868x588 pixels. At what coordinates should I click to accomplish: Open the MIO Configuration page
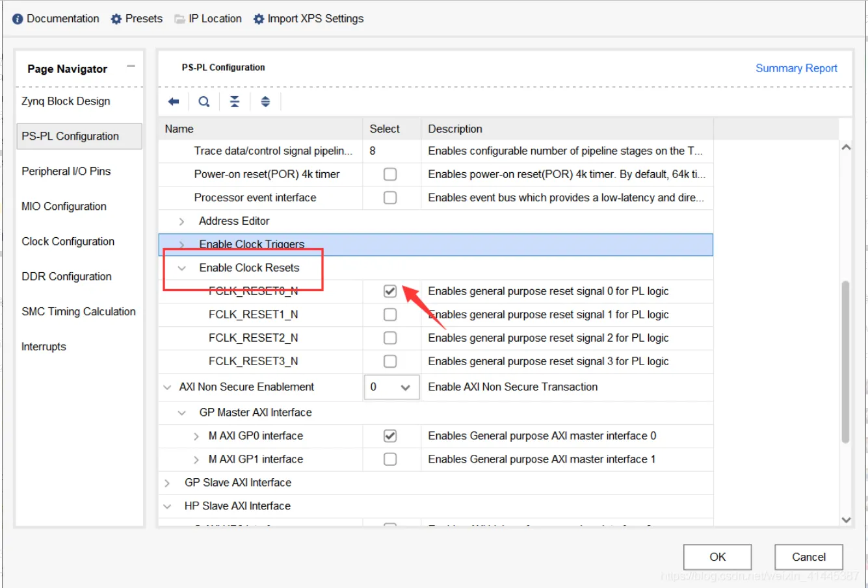click(x=64, y=207)
